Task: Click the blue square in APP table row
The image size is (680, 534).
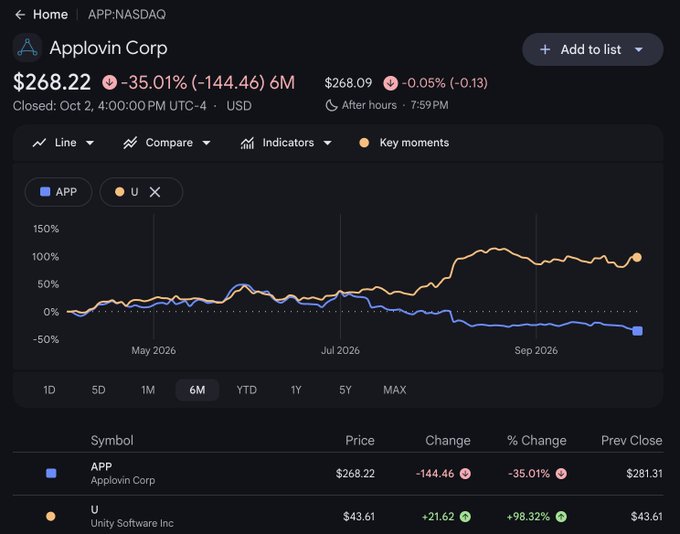Action: 51,473
